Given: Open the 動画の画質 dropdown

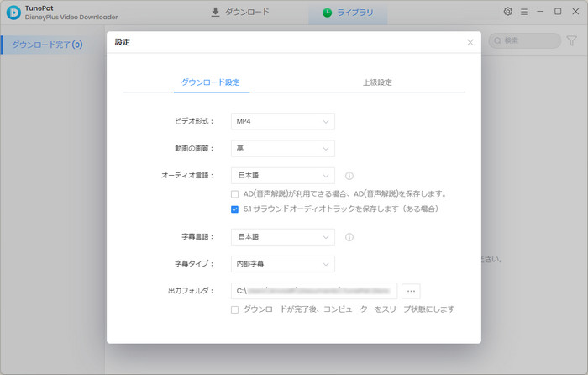Looking at the screenshot, I should tap(283, 149).
